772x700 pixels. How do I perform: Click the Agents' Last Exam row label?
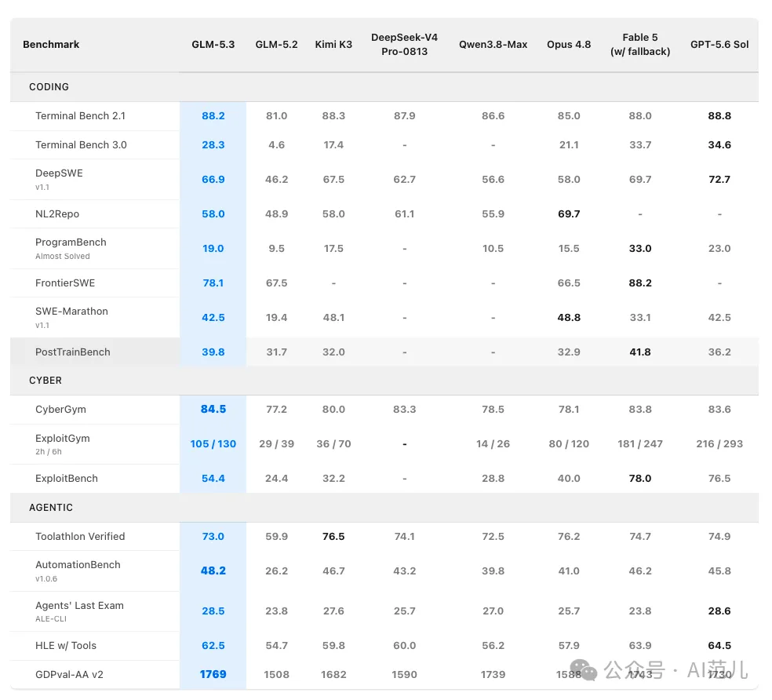pyautogui.click(x=79, y=605)
